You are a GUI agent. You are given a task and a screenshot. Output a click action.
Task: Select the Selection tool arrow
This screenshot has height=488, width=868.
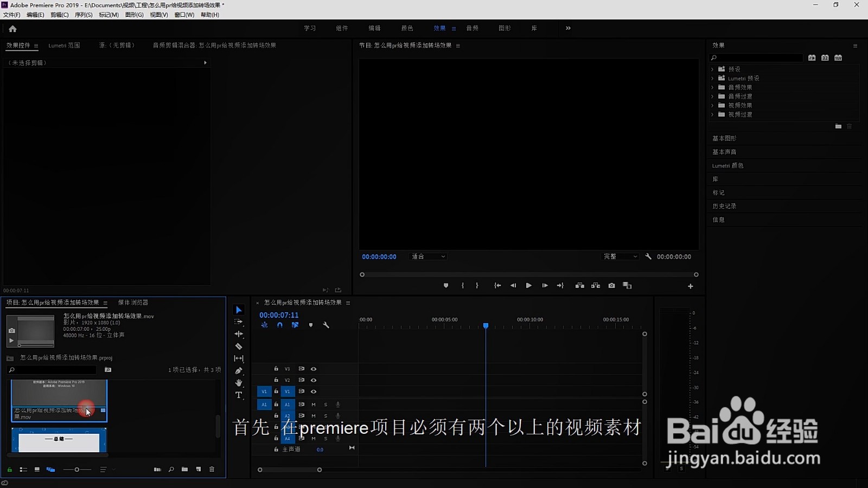(x=239, y=310)
